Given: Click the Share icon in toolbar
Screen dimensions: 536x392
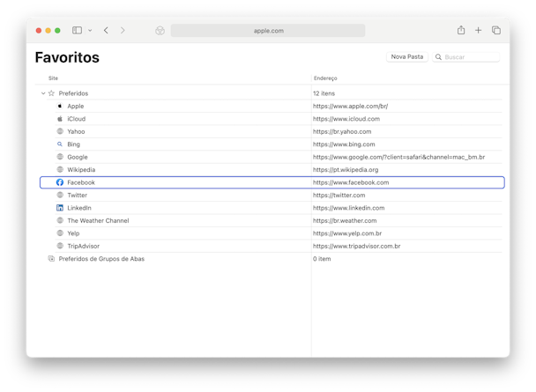Looking at the screenshot, I should (461, 30).
